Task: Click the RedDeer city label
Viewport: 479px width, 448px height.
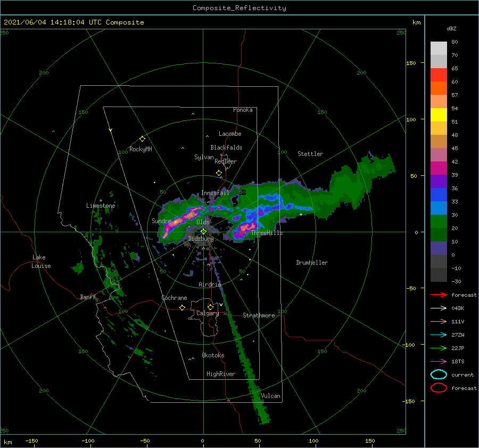Action: [x=226, y=161]
